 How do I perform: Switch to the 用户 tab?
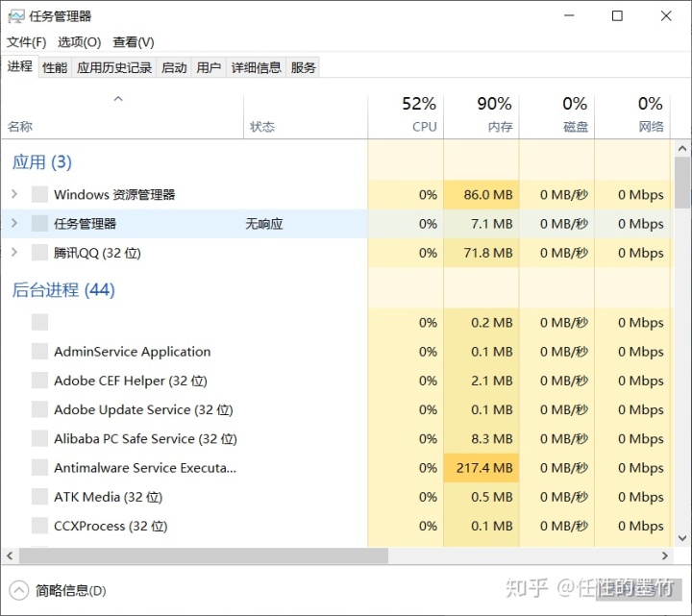209,67
